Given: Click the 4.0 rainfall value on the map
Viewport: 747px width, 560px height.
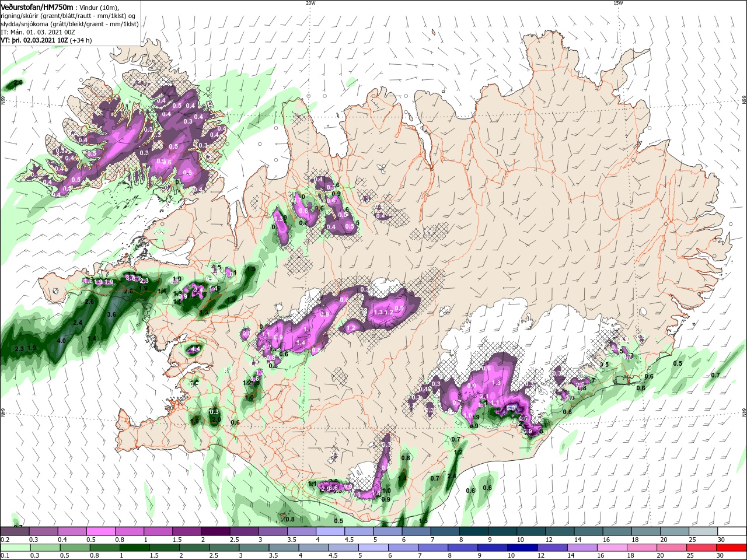Looking at the screenshot, I should coord(61,340).
